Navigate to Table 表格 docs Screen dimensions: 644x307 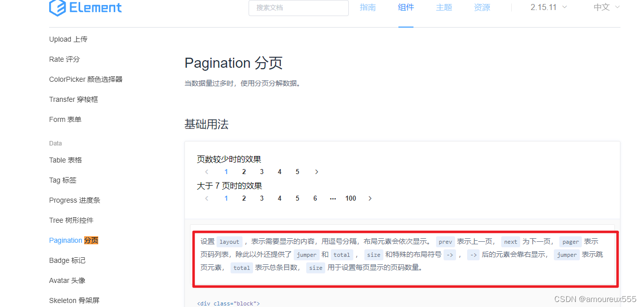pos(65,160)
